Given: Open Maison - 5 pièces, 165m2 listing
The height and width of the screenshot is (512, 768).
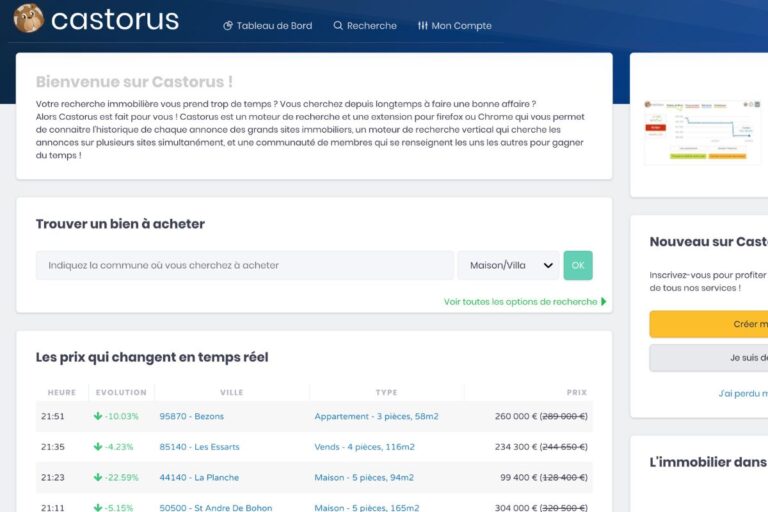Looking at the screenshot, I should click(x=367, y=507).
